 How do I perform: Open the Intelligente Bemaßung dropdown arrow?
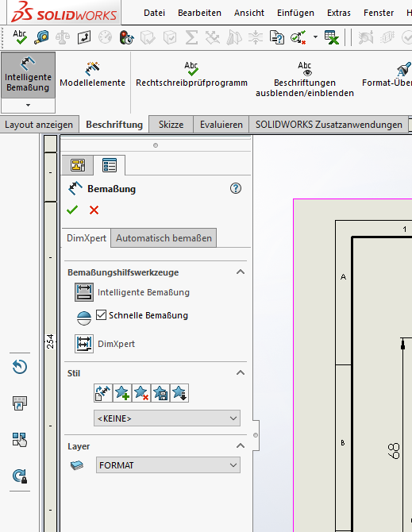point(28,106)
